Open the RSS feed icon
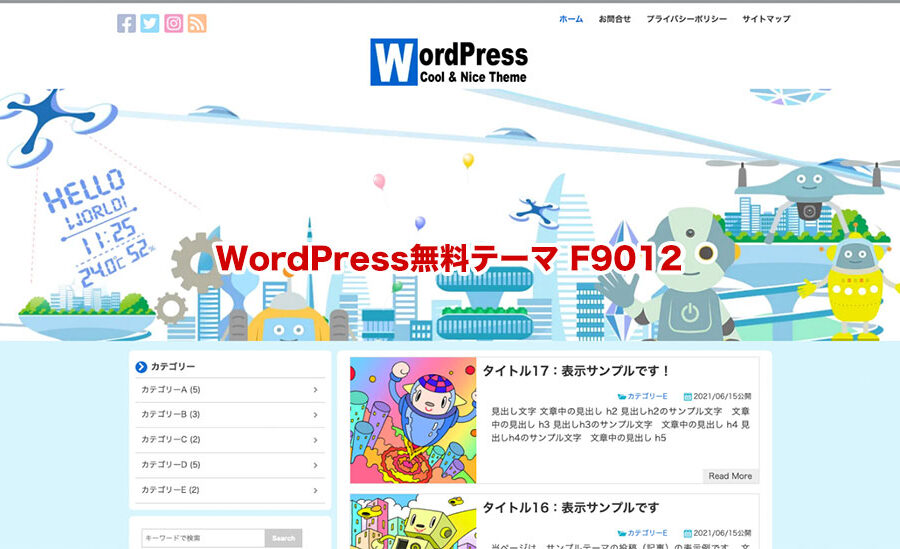 [197, 24]
